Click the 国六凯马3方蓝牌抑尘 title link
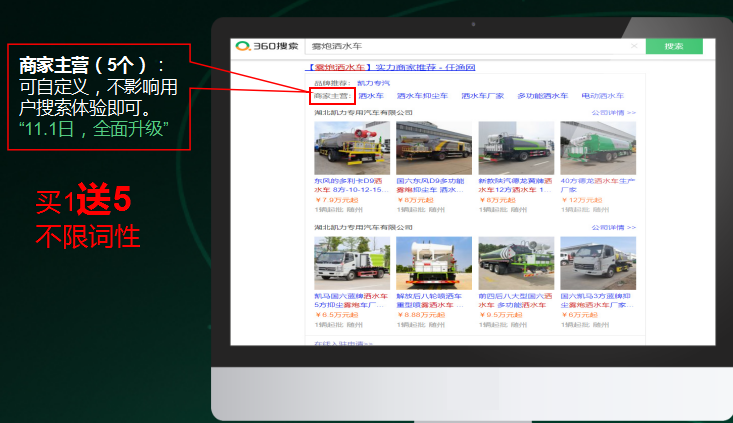Viewport: 733px width, 423px height. tap(597, 301)
